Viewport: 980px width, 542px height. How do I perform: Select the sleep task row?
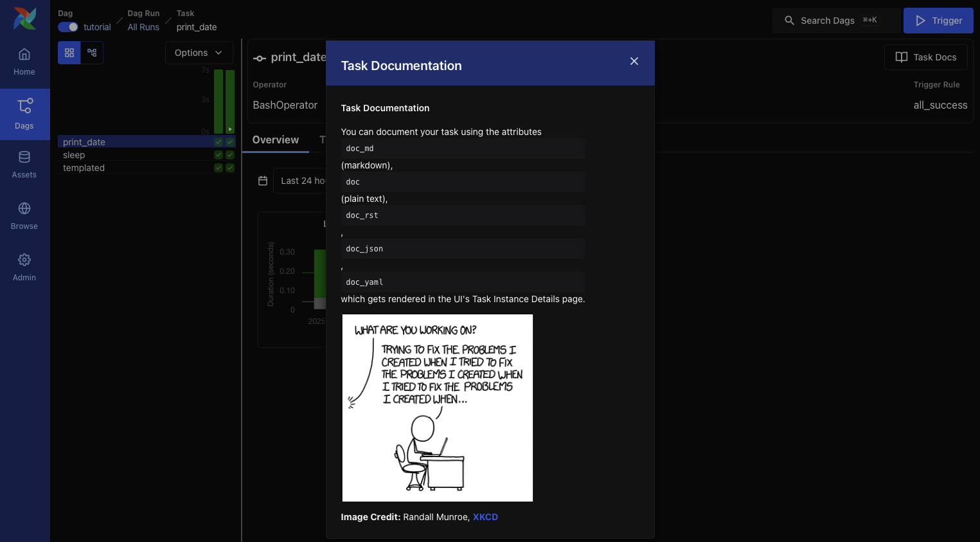(147, 155)
